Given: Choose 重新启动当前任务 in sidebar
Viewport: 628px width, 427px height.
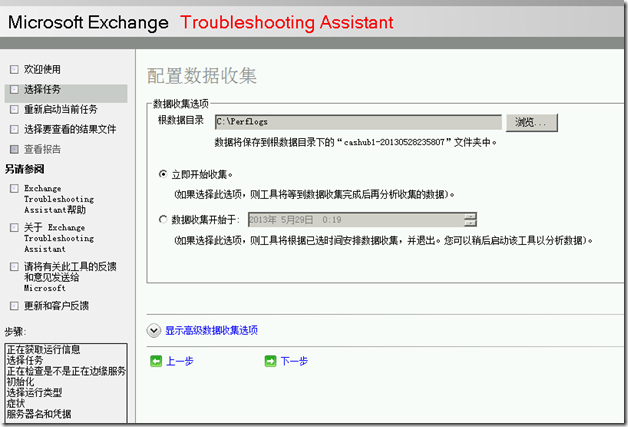Looking at the screenshot, I should point(60,109).
